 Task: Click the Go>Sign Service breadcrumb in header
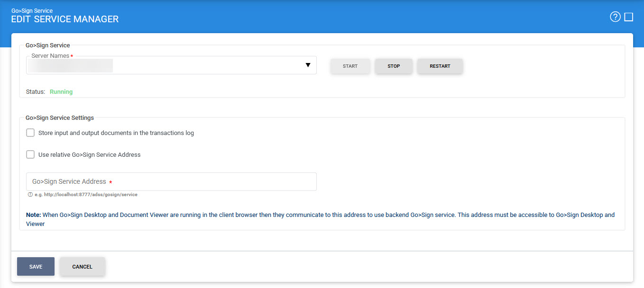coord(32,10)
